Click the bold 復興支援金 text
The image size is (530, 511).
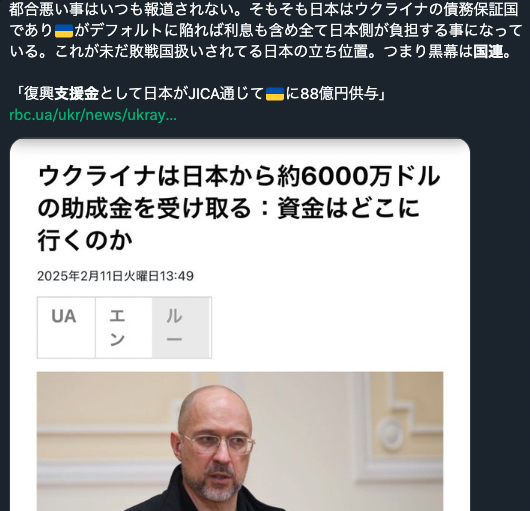point(62,94)
